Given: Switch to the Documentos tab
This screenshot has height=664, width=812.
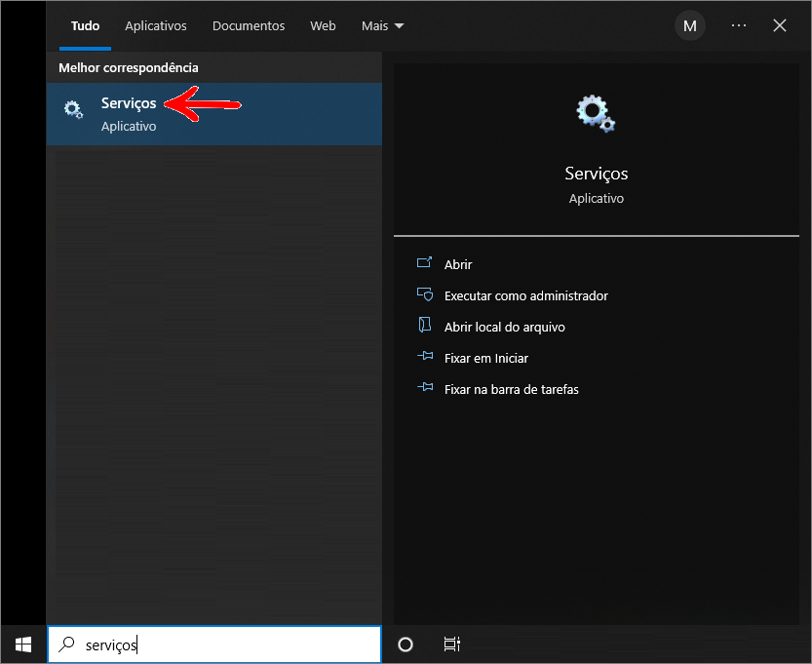Looking at the screenshot, I should (x=249, y=26).
